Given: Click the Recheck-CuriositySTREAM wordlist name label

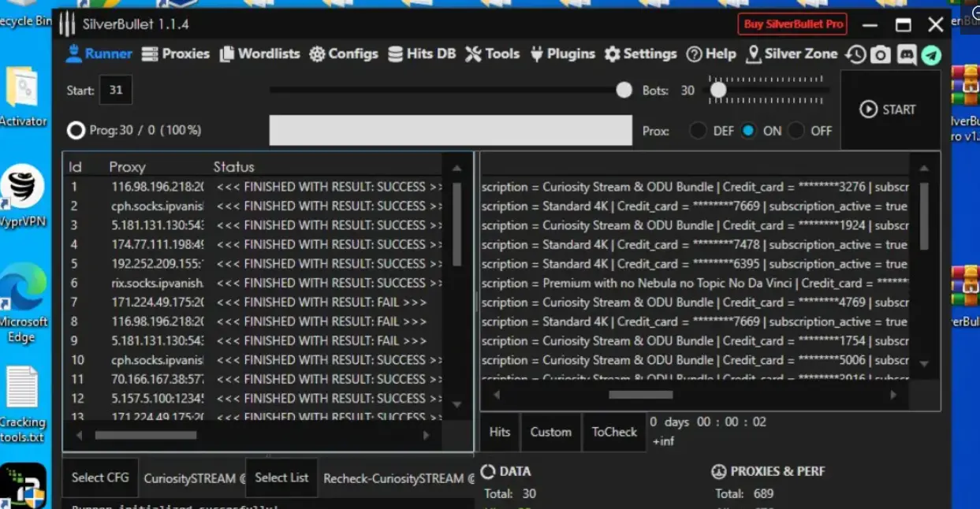Looking at the screenshot, I should [399, 478].
